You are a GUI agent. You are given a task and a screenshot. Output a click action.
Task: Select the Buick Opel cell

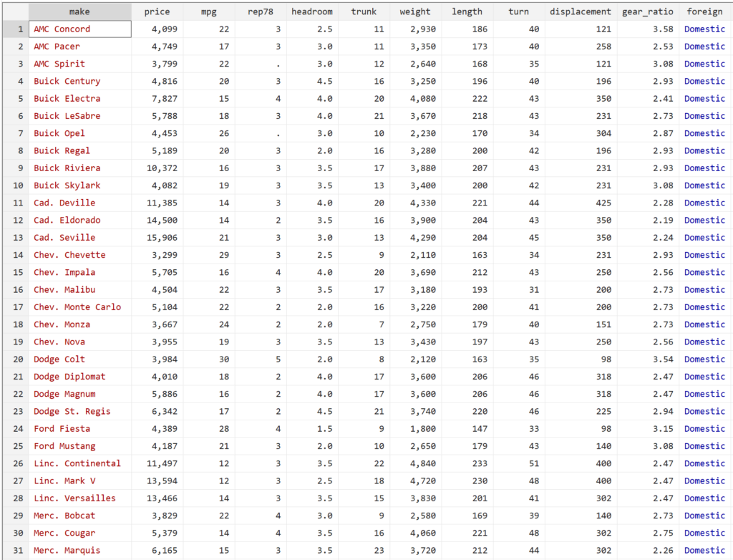tap(80, 133)
